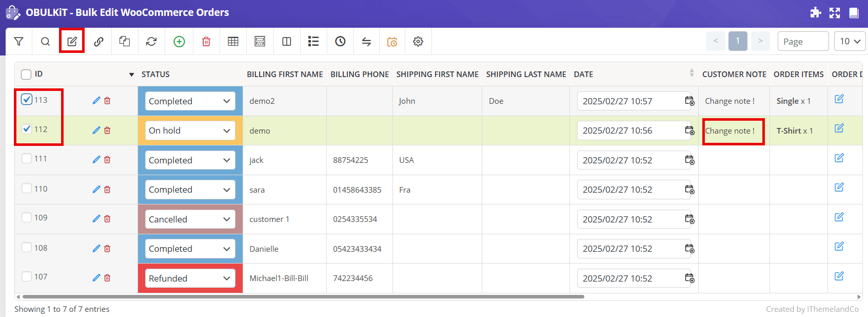Open the column manager table icon
868x317 pixels.
tap(233, 42)
